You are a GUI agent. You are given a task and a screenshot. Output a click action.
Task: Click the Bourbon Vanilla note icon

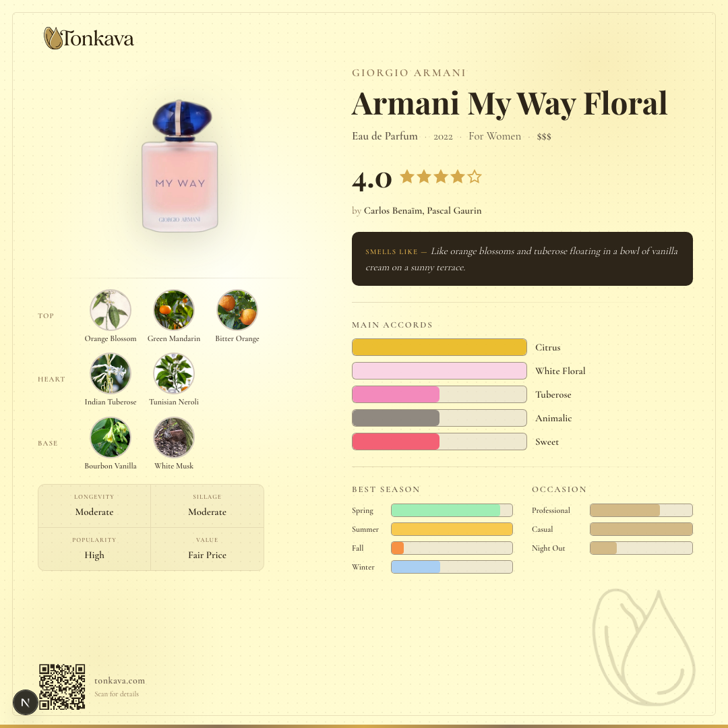point(111,437)
